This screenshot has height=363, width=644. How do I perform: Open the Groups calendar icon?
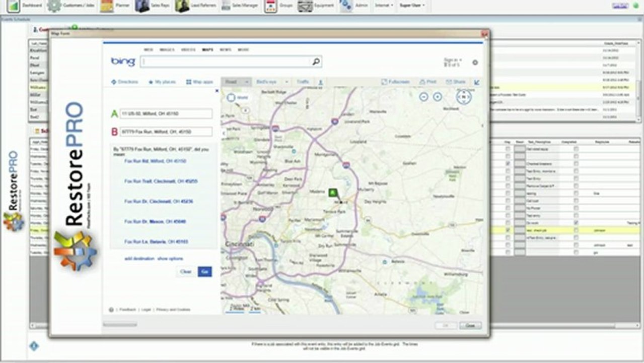(270, 6)
